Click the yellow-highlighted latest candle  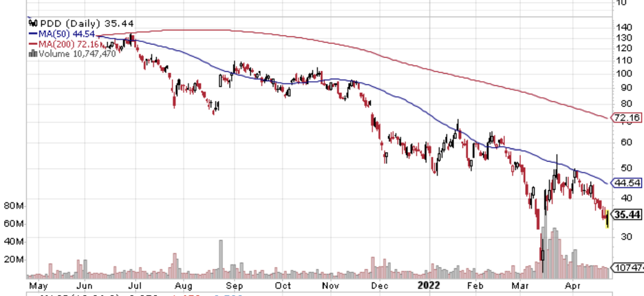pyautogui.click(x=607, y=218)
